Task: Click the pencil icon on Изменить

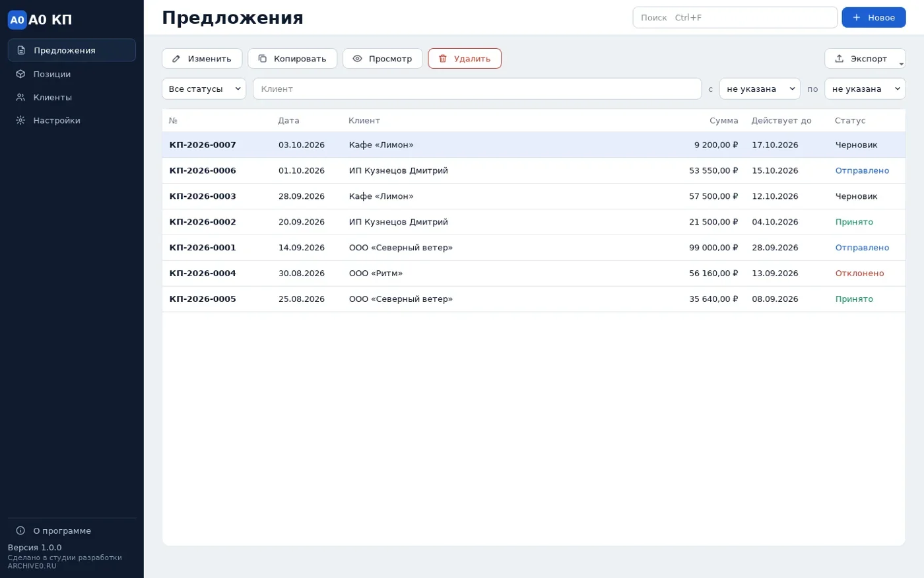Action: pos(176,59)
